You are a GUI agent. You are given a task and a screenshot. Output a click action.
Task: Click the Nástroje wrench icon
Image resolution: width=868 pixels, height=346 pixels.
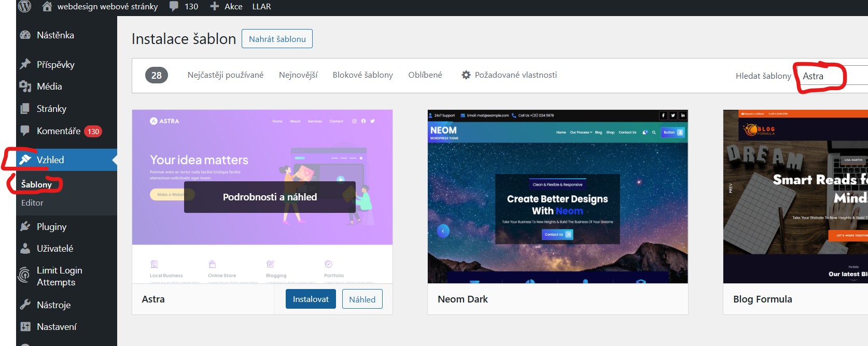click(25, 305)
